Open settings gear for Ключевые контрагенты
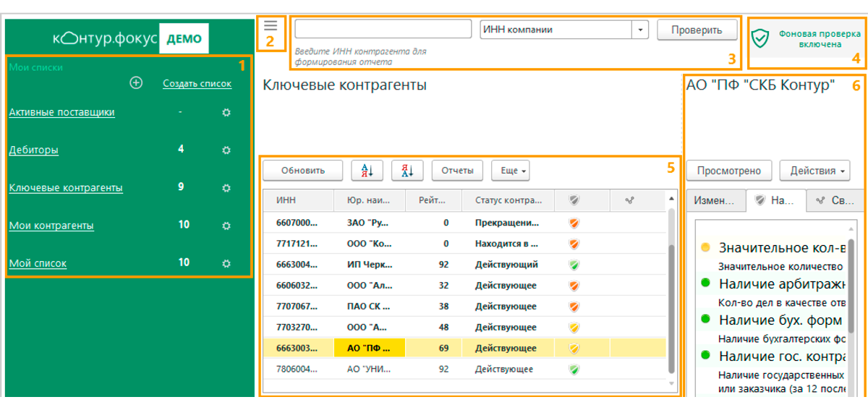 [226, 188]
